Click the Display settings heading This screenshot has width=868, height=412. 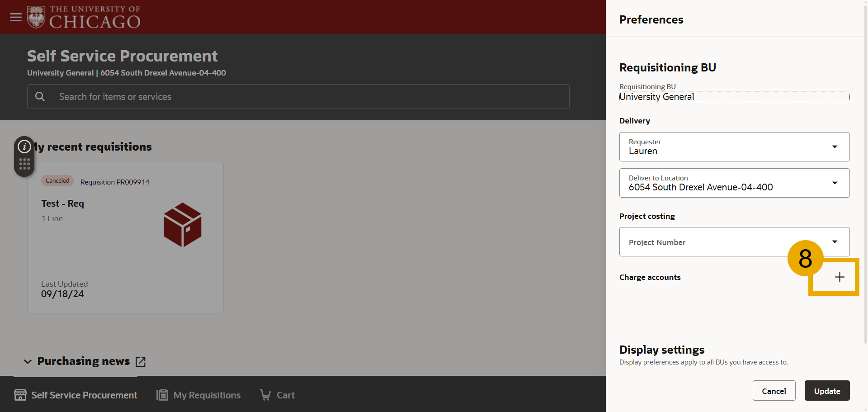(x=662, y=350)
